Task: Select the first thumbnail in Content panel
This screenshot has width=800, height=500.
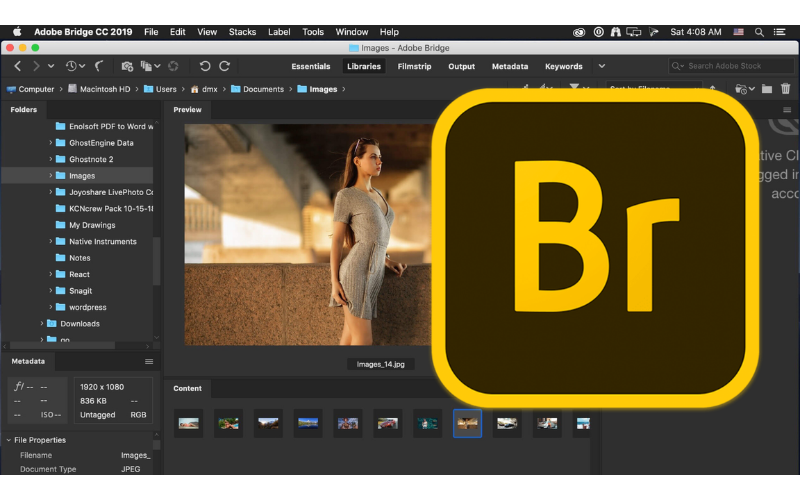Action: [x=188, y=423]
